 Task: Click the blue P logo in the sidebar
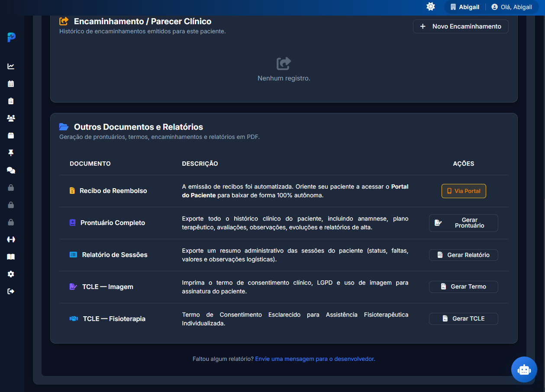tap(11, 38)
